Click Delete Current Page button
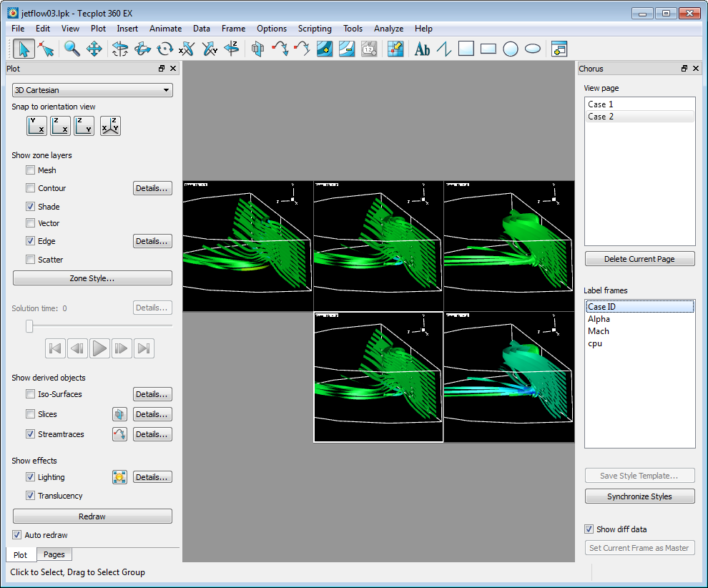This screenshot has width=708, height=588. tap(639, 259)
